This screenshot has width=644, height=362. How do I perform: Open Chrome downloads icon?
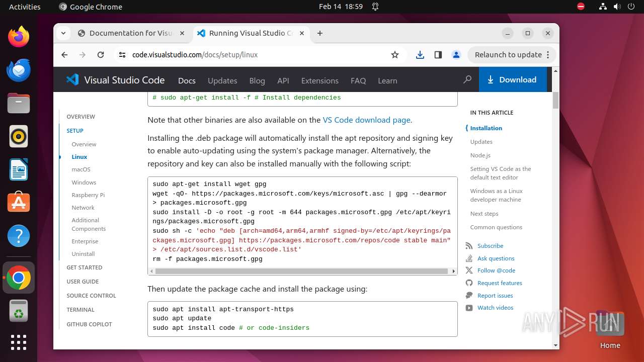(x=420, y=55)
